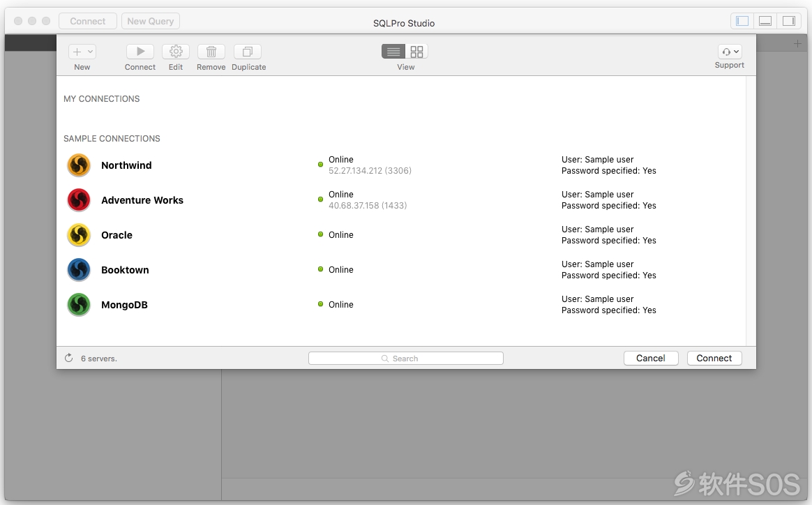Click Oracle's Online status
Viewport: 812px width, 505px height.
coord(340,234)
